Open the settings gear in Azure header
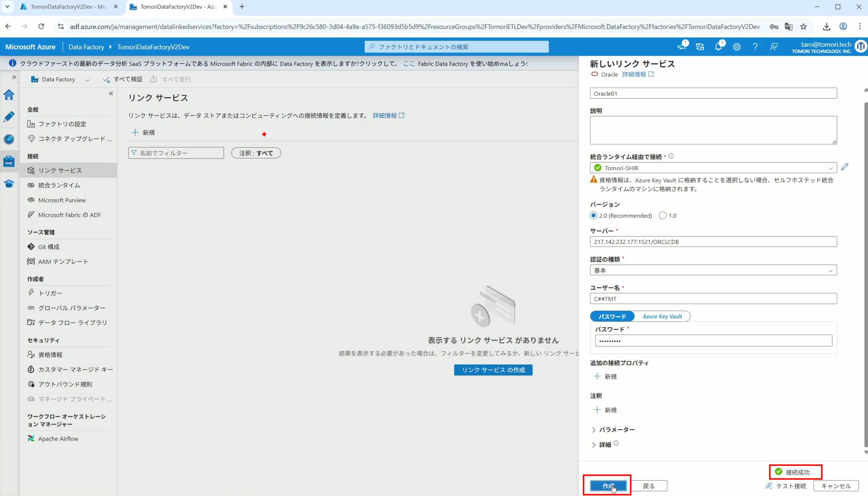 tap(737, 47)
